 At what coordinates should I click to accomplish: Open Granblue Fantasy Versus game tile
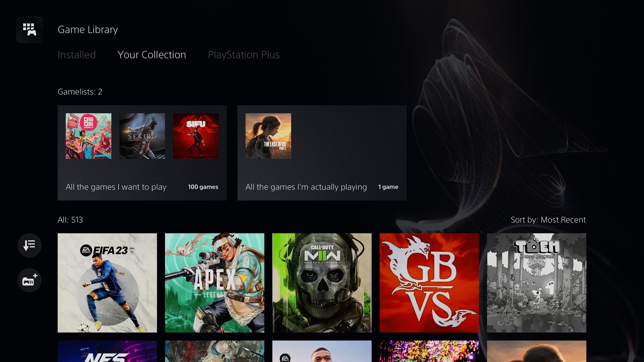coord(429,283)
